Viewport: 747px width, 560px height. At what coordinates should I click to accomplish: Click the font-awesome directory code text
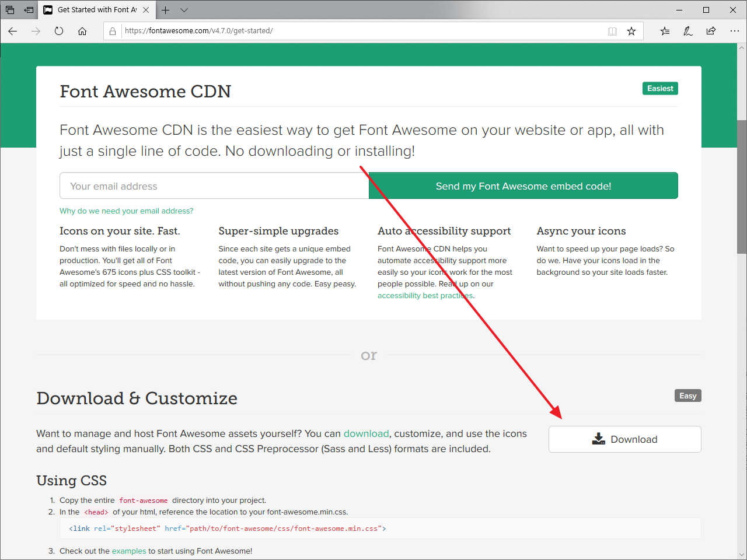click(144, 501)
